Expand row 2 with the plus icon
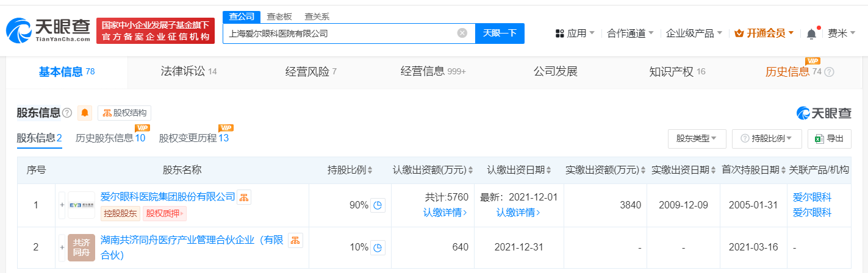 pyautogui.click(x=62, y=247)
